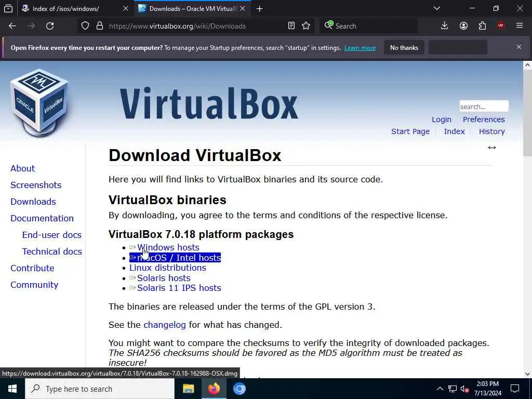Click the Firefox taskbar icon
Screen dimensions: 532x399
(214, 389)
